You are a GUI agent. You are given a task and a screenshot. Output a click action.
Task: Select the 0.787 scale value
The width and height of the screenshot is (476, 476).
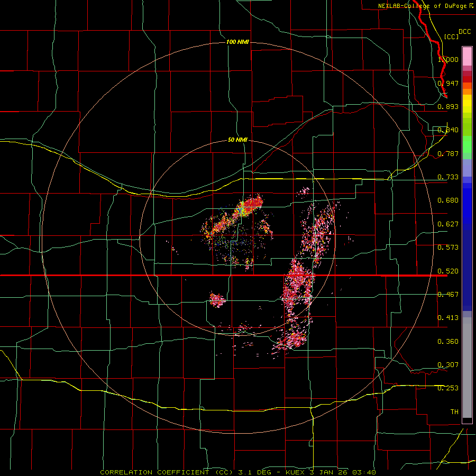pos(448,153)
